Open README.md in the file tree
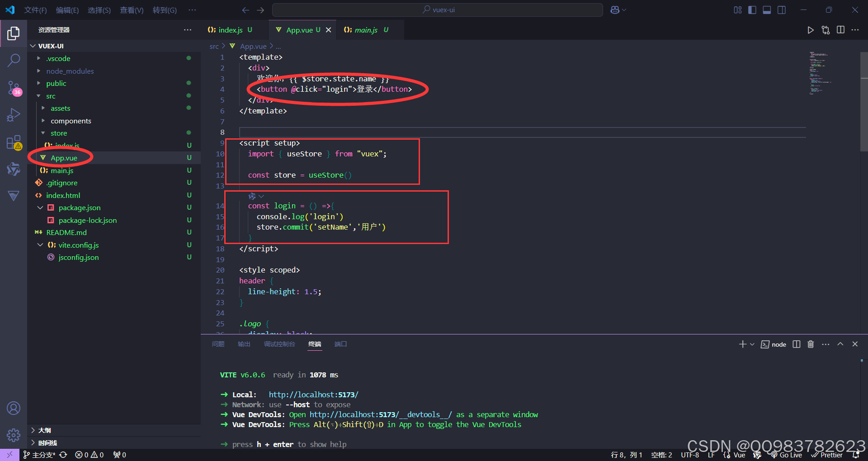 click(114, 232)
